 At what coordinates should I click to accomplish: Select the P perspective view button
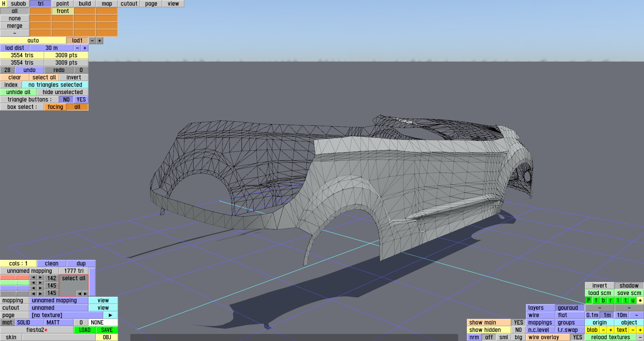point(589,300)
